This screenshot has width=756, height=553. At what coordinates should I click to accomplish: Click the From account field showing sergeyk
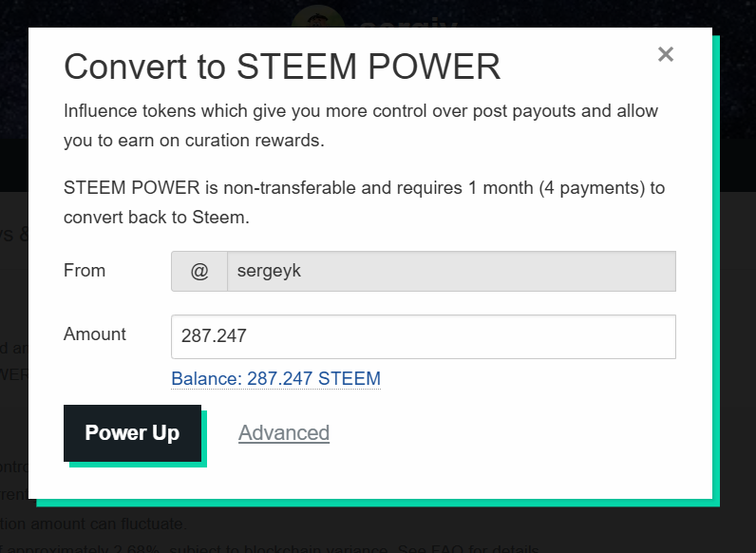[451, 271]
